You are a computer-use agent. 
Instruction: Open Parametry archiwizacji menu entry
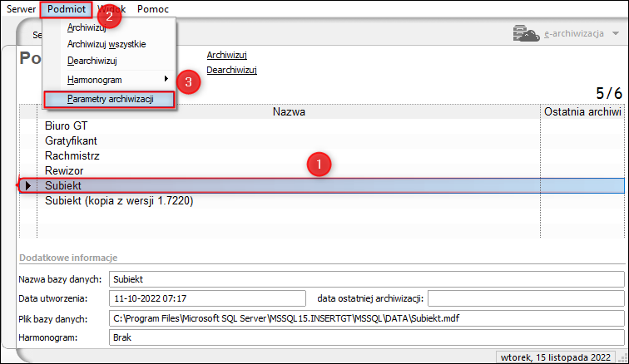(109, 99)
